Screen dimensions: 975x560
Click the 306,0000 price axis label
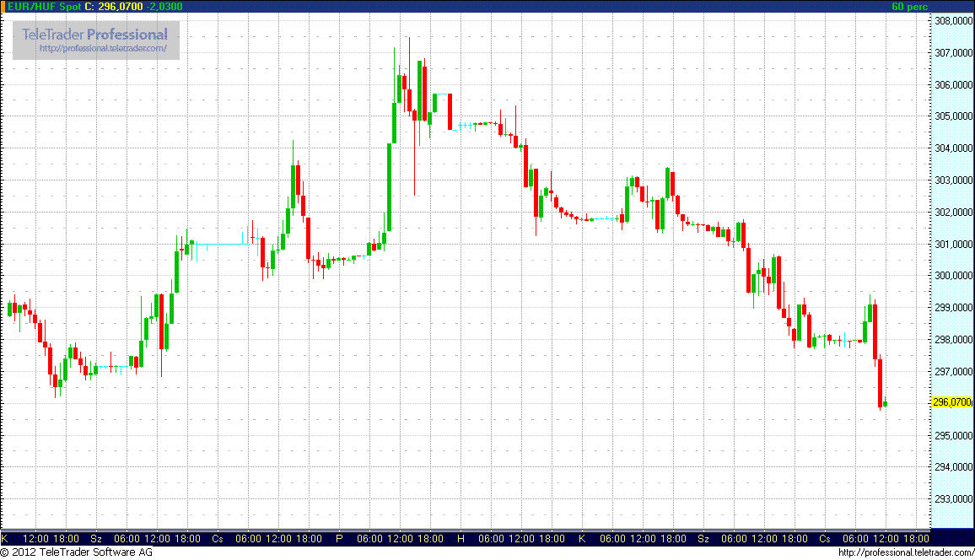click(x=954, y=84)
